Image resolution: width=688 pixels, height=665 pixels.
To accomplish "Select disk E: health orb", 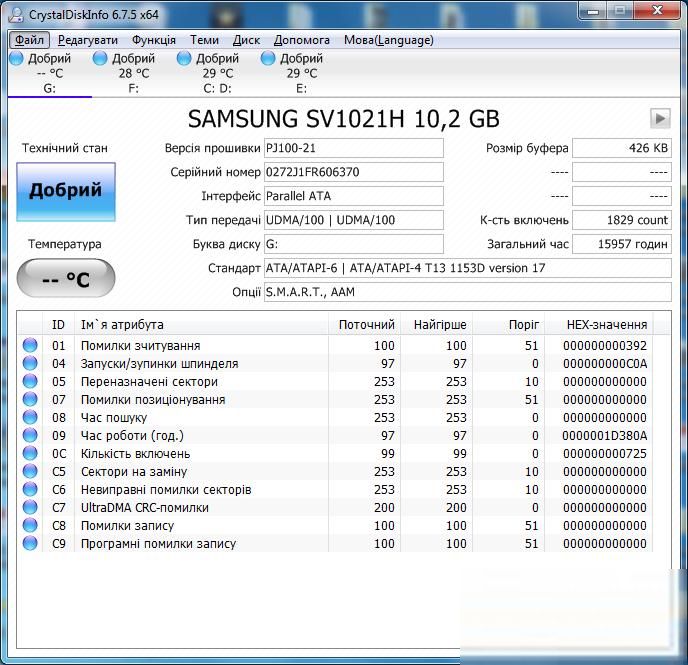I will click(x=268, y=58).
